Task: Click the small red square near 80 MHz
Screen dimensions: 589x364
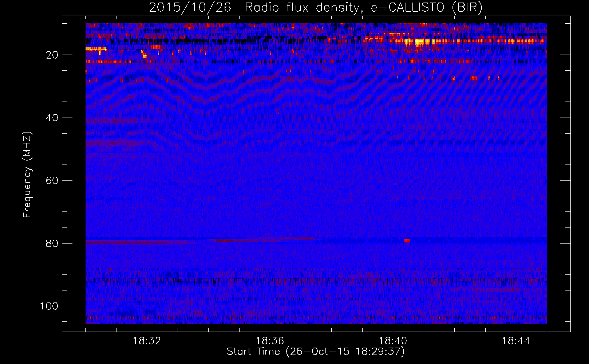Action: pyautogui.click(x=407, y=241)
